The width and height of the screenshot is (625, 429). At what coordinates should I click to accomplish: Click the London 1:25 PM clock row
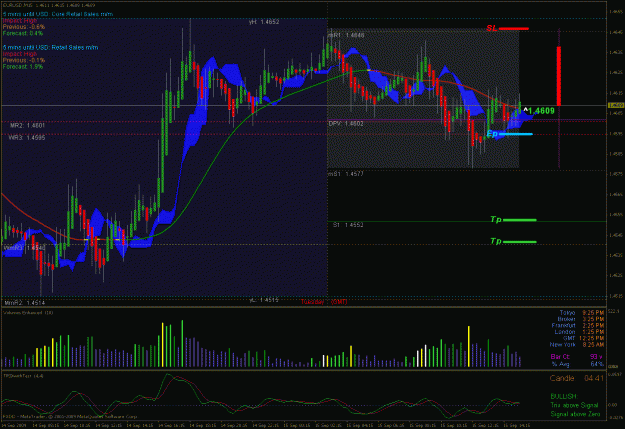[x=579, y=332]
